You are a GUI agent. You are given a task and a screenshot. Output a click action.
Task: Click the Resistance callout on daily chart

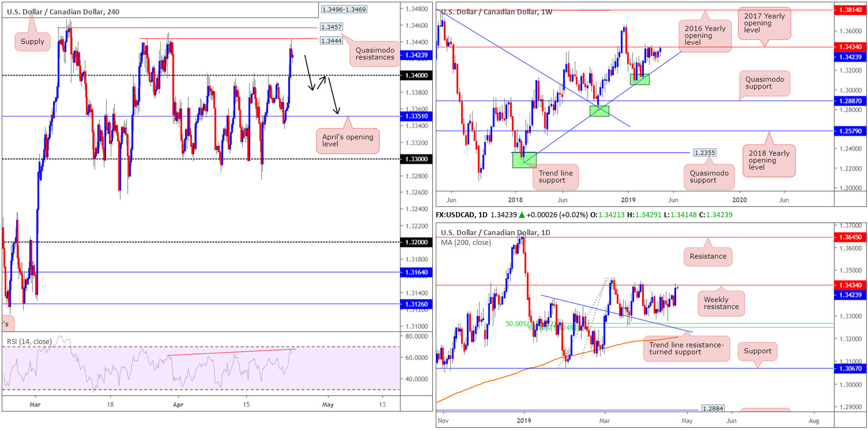[x=708, y=256]
